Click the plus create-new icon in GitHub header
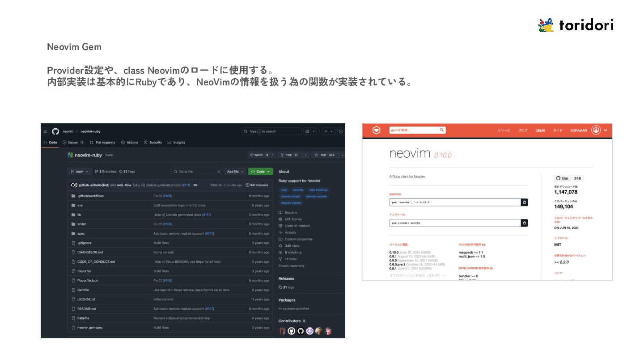The height and width of the screenshot is (362, 644). [x=326, y=131]
